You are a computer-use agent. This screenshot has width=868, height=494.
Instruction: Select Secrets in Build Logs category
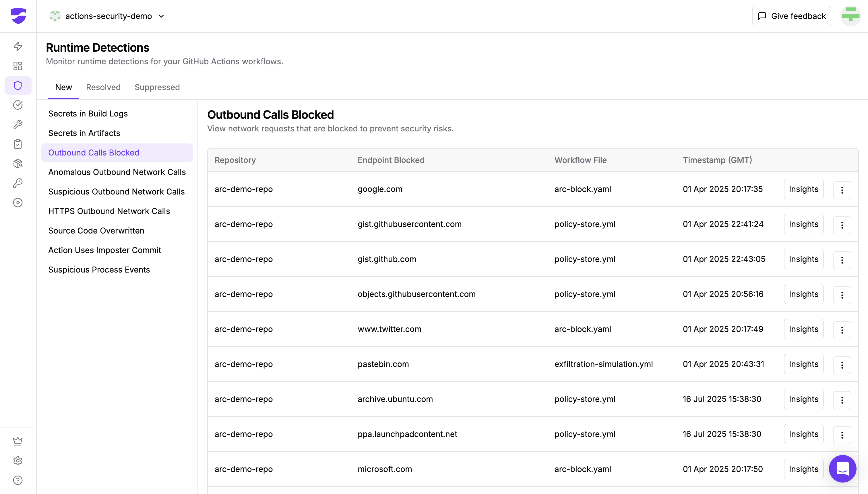[88, 114]
